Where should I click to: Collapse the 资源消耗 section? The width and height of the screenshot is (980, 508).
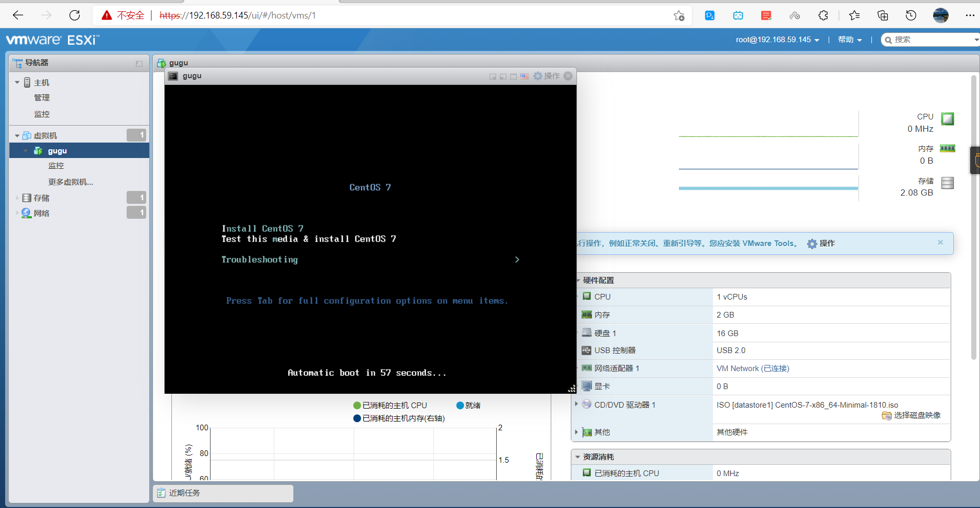click(577, 457)
